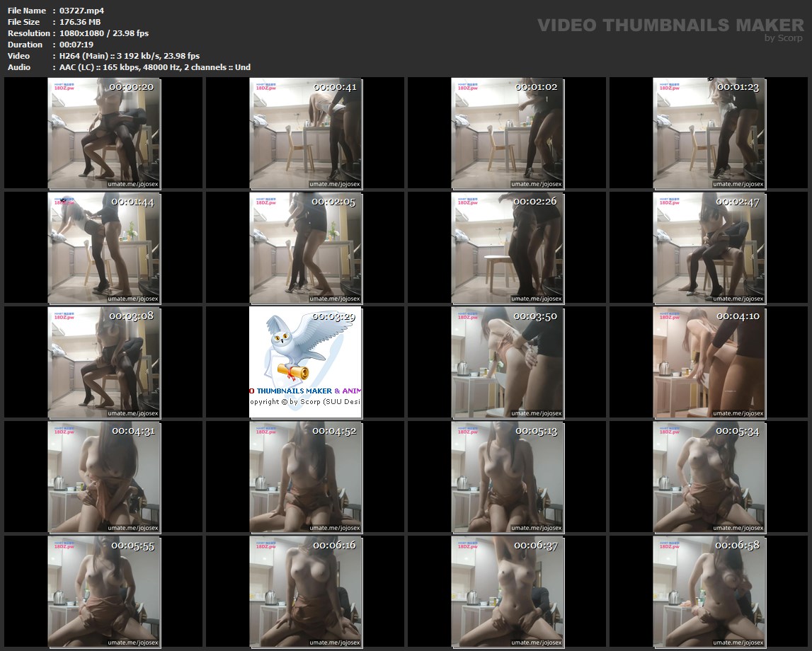This screenshot has height=651, width=812.
Task: Click the H264 video codec info line
Action: tap(130, 56)
